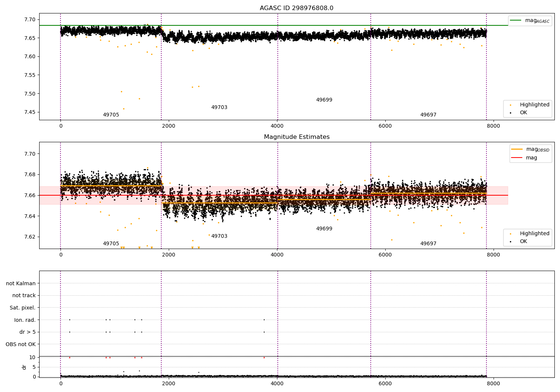Click obsid label 49703 in AGASC plot
Image resolution: width=560 pixels, height=392 pixels.
tap(219, 108)
